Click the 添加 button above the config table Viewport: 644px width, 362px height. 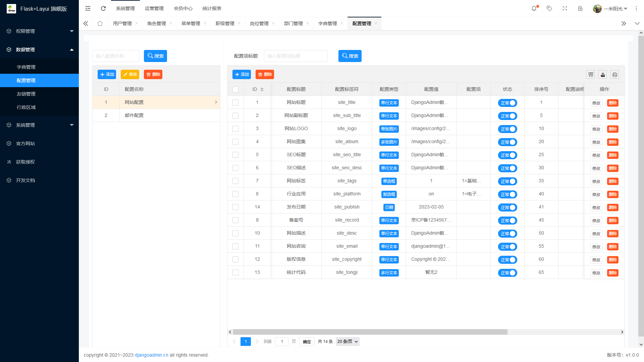[x=241, y=74]
